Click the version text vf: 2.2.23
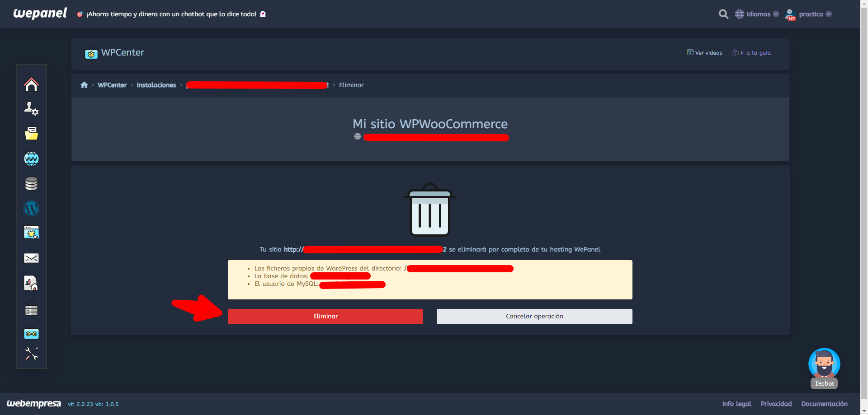The height and width of the screenshot is (415, 868). (80, 404)
